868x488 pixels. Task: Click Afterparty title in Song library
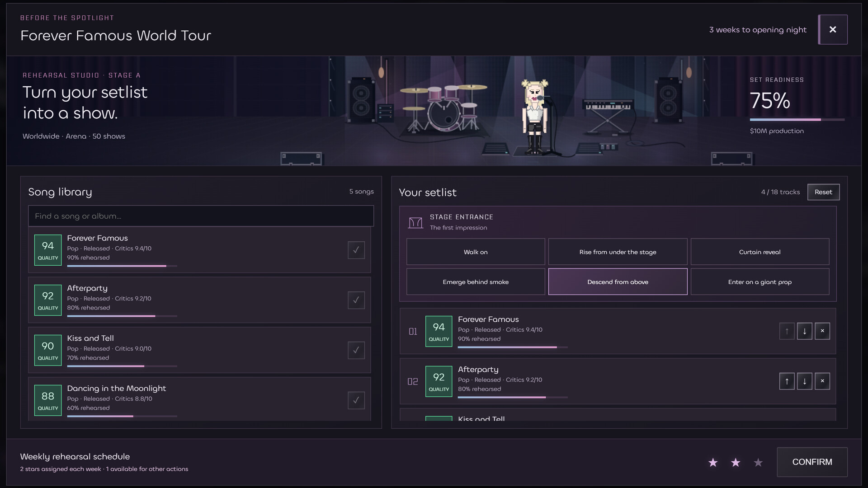click(87, 288)
